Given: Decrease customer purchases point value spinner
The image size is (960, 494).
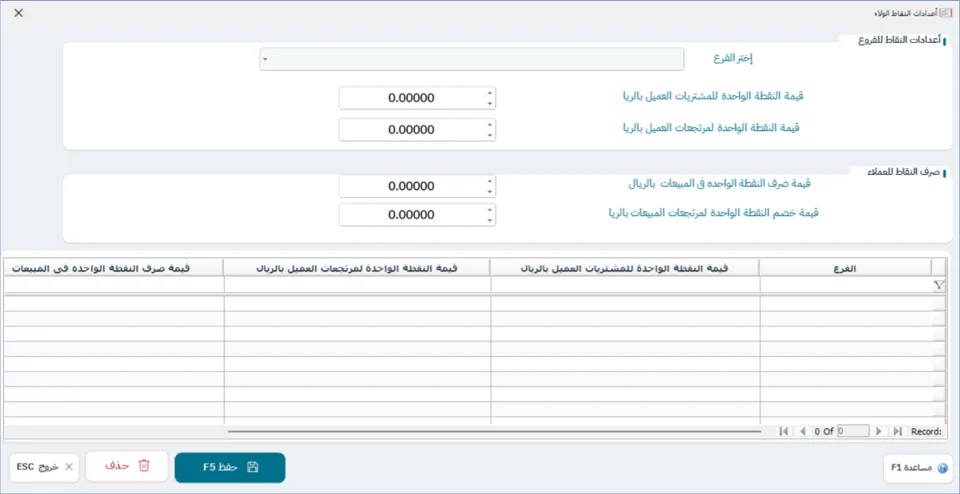Looking at the screenshot, I should point(489,103).
